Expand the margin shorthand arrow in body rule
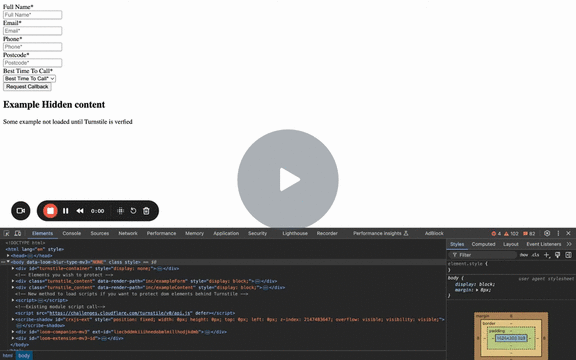 coord(476,290)
